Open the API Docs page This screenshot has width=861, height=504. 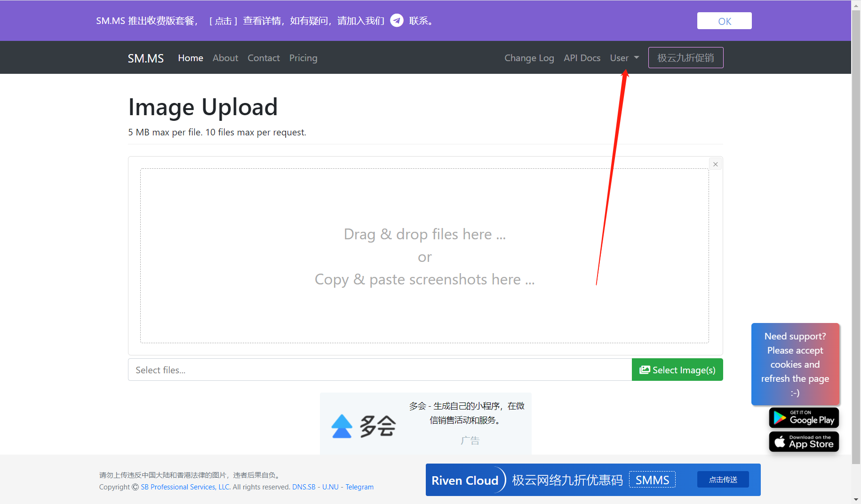pyautogui.click(x=582, y=57)
